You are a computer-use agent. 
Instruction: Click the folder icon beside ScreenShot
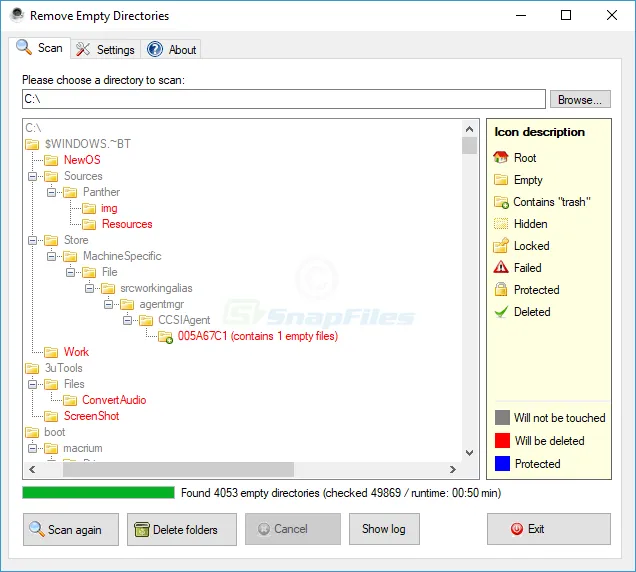pos(51,416)
